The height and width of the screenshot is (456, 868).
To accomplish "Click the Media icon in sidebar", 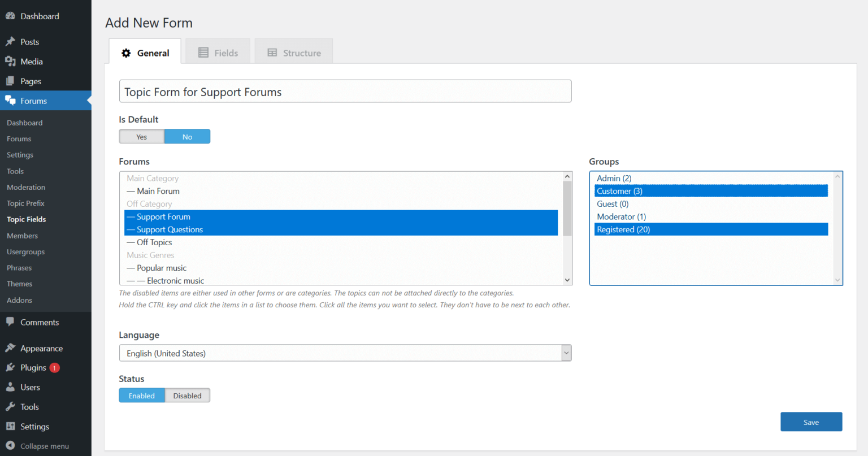I will (x=10, y=62).
